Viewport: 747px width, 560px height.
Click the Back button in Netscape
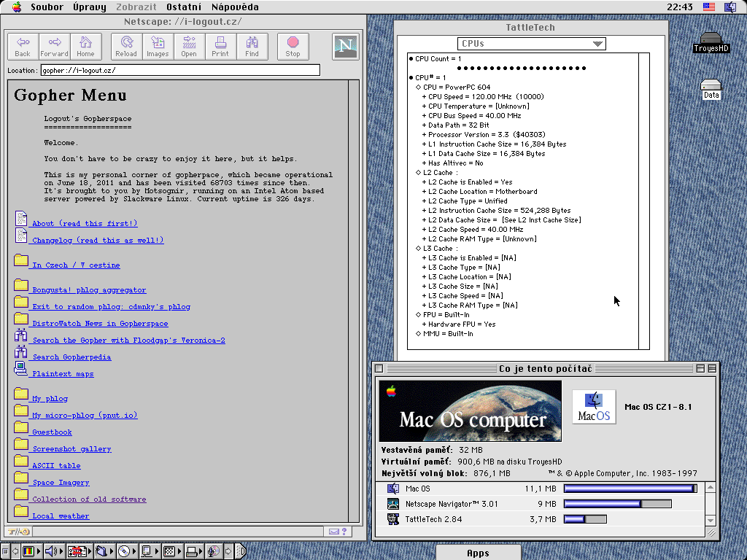[23, 47]
